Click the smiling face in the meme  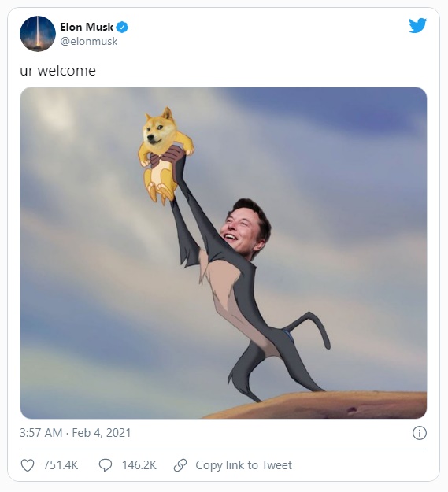pos(246,229)
